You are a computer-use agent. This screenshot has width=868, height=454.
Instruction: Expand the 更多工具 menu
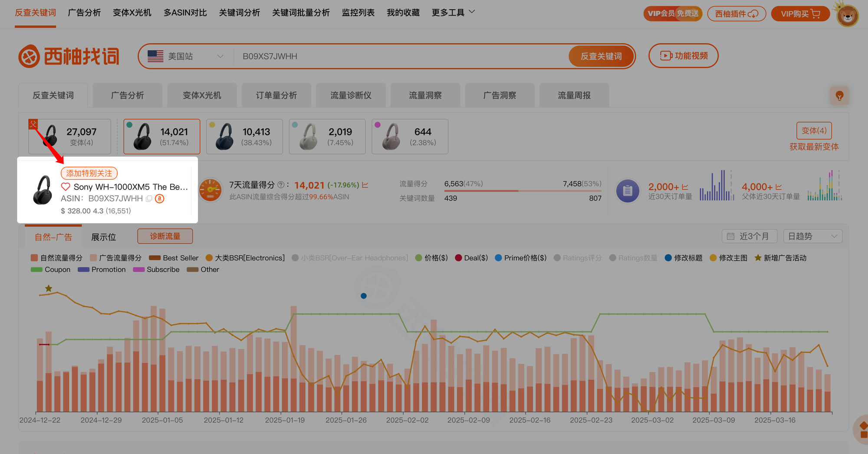pyautogui.click(x=453, y=13)
